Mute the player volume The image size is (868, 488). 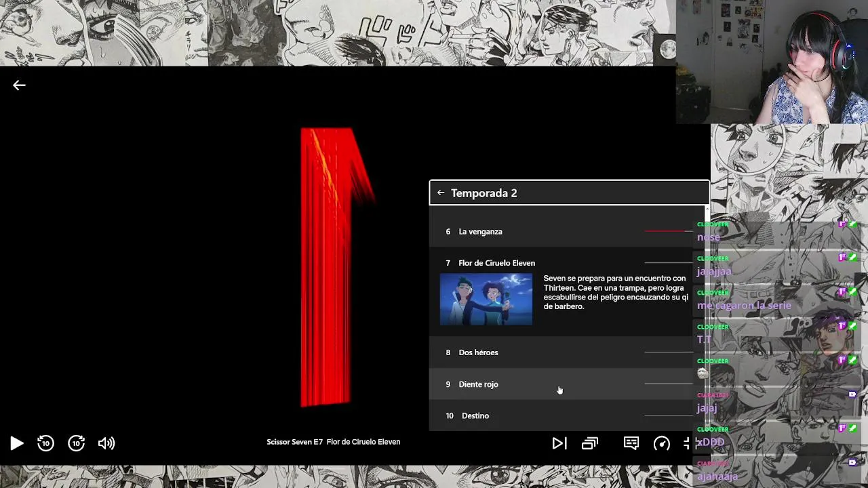pyautogui.click(x=106, y=443)
